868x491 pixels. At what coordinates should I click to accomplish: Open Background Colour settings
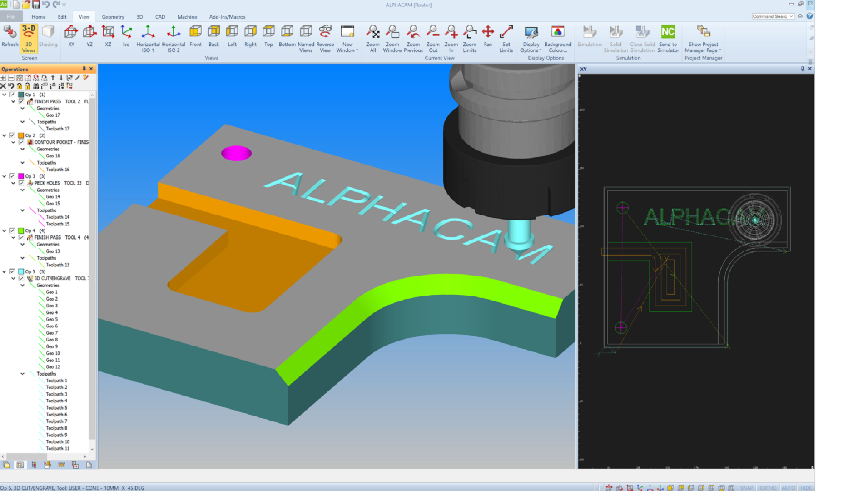pos(558,39)
